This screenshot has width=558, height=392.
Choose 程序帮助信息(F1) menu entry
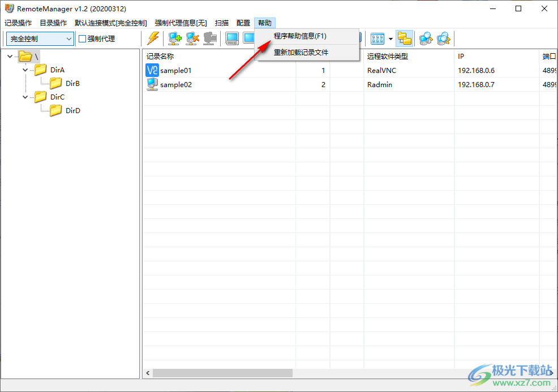pyautogui.click(x=307, y=36)
